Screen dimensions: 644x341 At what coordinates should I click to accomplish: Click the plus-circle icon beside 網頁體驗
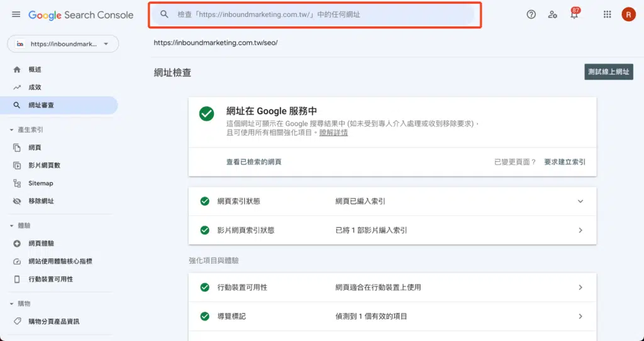pyautogui.click(x=17, y=244)
